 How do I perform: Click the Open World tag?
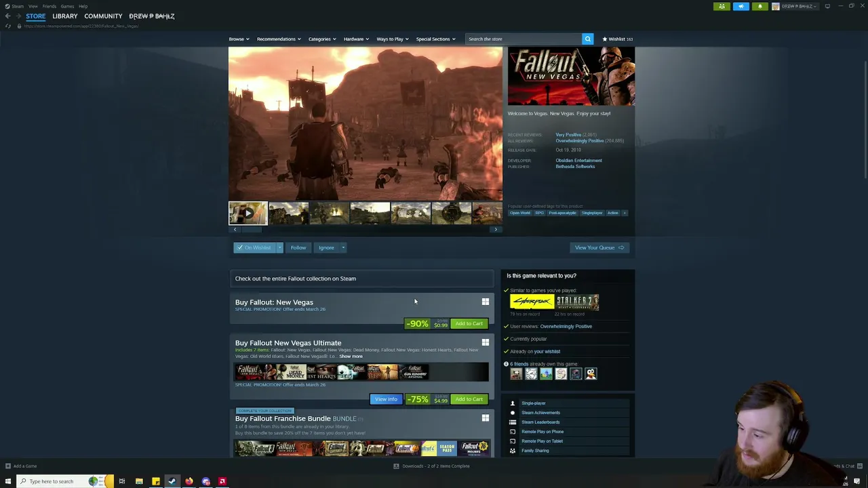(x=520, y=213)
